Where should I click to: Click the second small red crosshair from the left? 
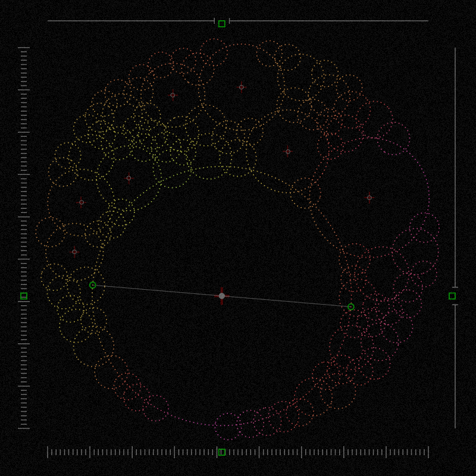(82, 202)
